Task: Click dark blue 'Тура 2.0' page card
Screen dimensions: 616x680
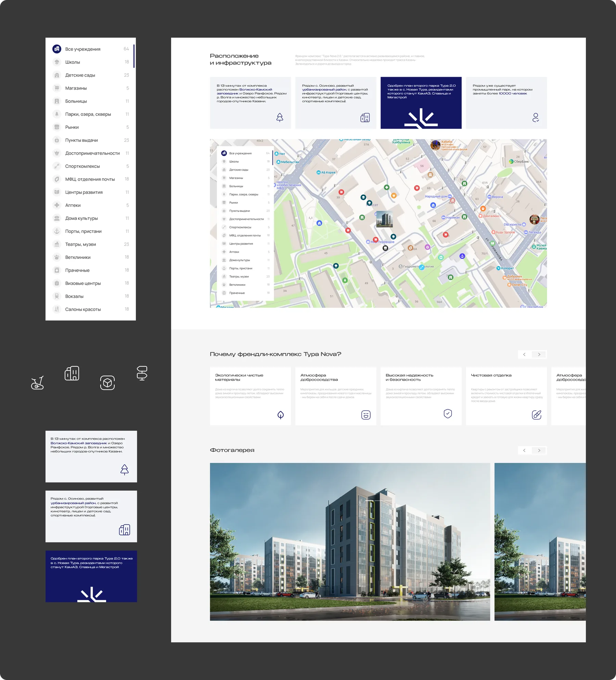Action: [421, 103]
